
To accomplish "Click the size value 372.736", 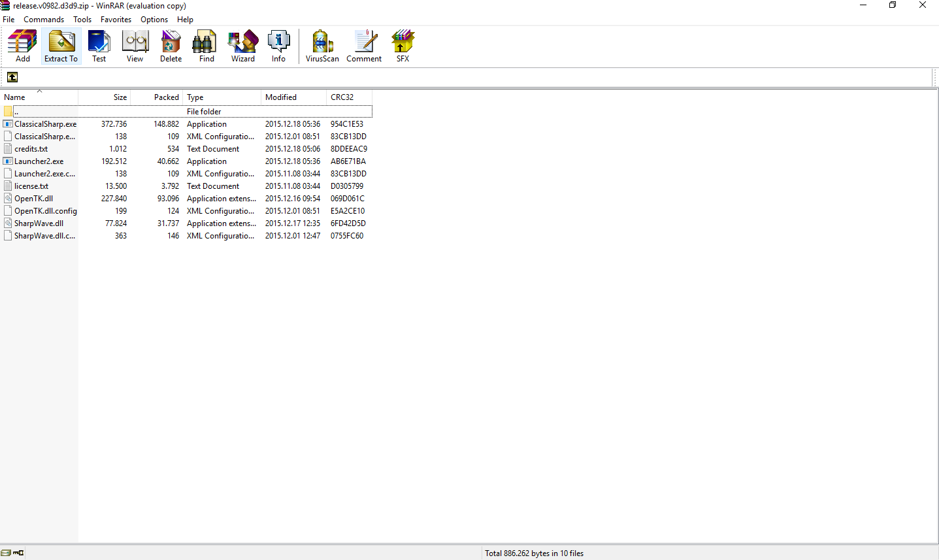I will pyautogui.click(x=114, y=124).
